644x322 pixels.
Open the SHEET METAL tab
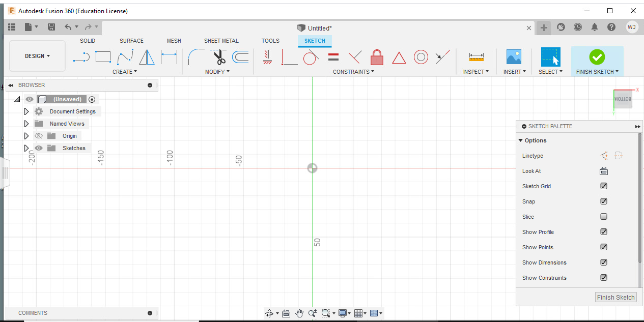click(x=221, y=41)
